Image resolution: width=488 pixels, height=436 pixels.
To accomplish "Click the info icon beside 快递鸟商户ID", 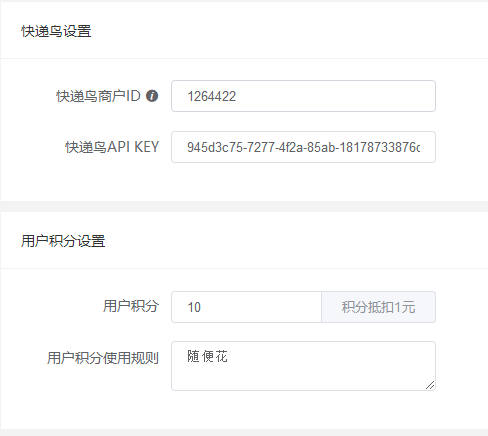I will [152, 96].
